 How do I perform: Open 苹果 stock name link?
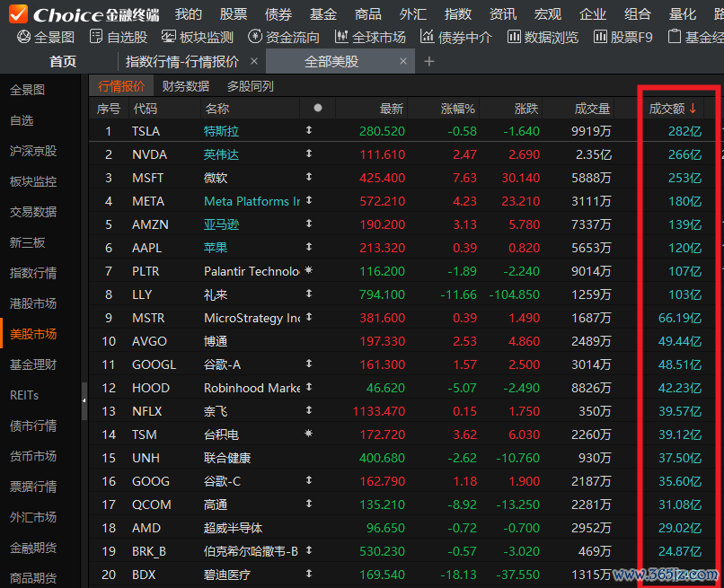pos(216,248)
